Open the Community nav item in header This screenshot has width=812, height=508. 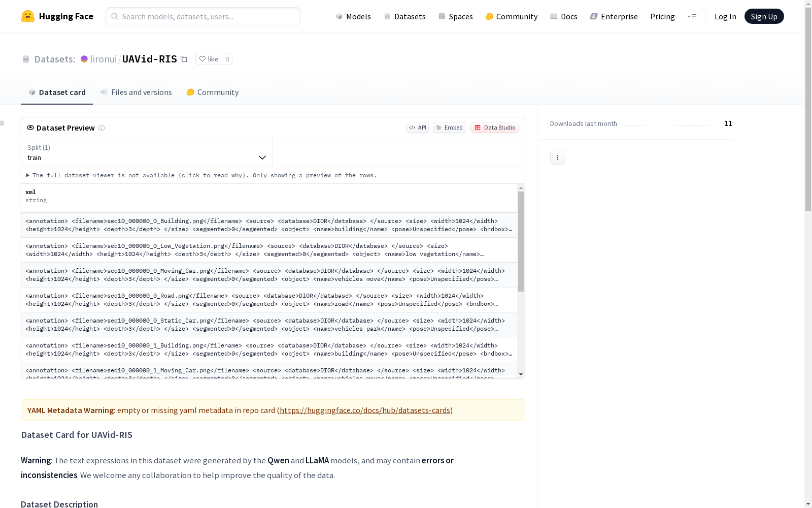tap(512, 16)
